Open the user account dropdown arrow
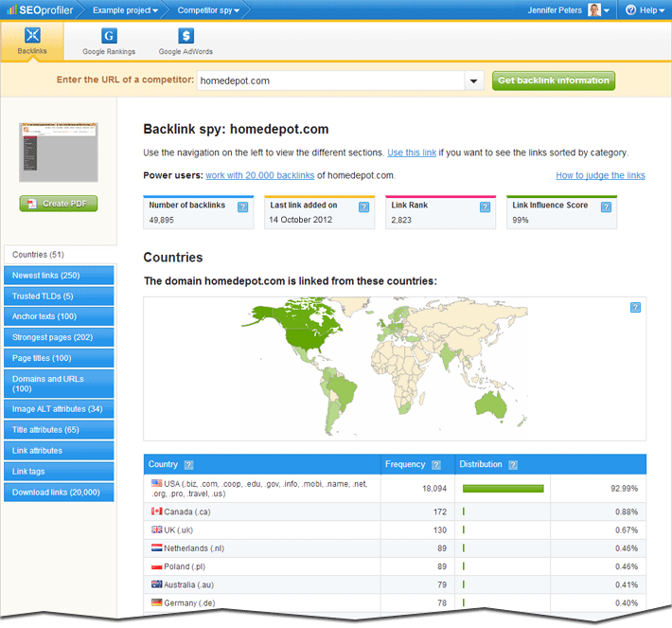This screenshot has width=672, height=628. [x=607, y=10]
